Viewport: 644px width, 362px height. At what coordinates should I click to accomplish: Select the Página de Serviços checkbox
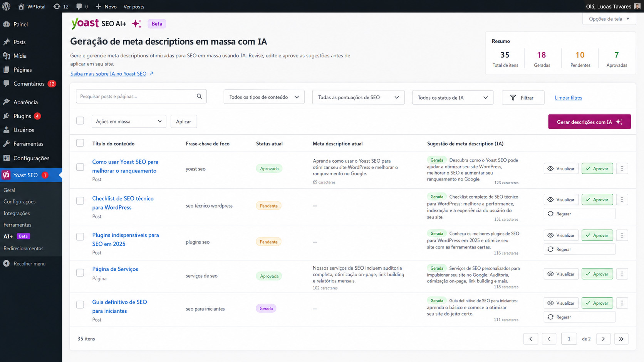(x=80, y=273)
